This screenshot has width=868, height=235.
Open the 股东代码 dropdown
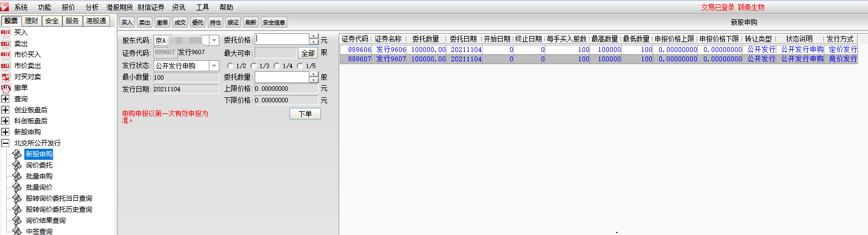pyautogui.click(x=214, y=40)
